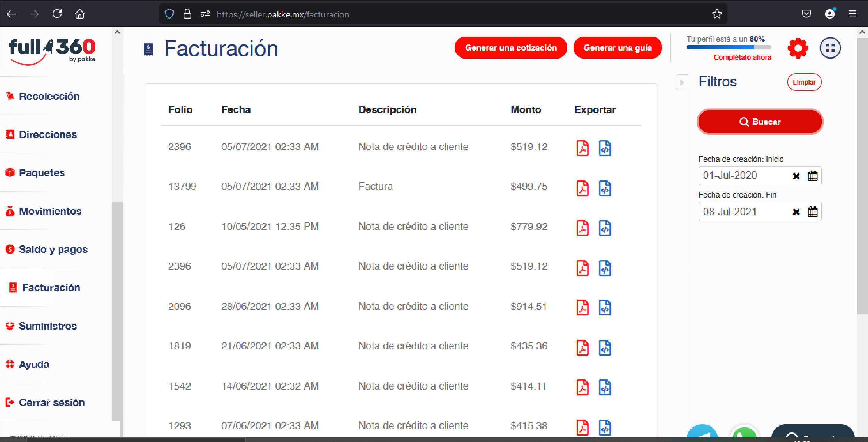Screen dimensions: 868x442
Task: Click Generar una guía
Action: (x=618, y=47)
